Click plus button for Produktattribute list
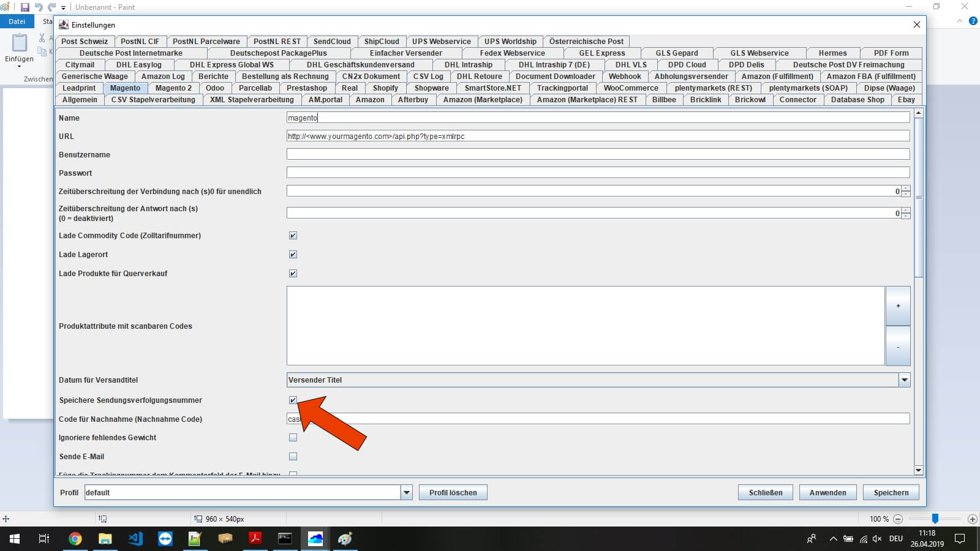 (x=898, y=306)
